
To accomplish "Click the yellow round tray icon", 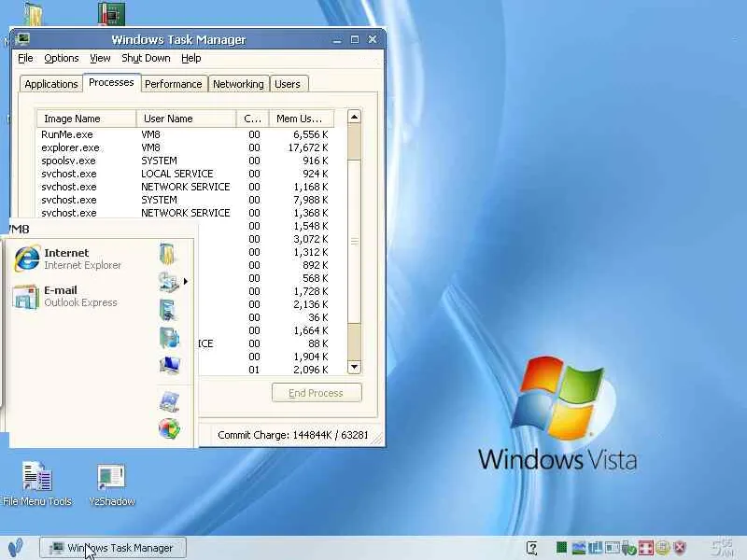I will coord(662,548).
